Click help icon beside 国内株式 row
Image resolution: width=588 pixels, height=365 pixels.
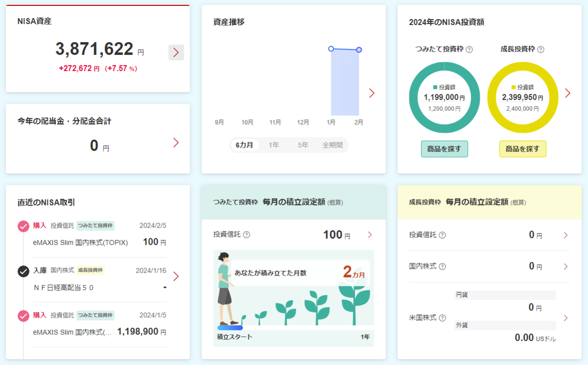[442, 266]
